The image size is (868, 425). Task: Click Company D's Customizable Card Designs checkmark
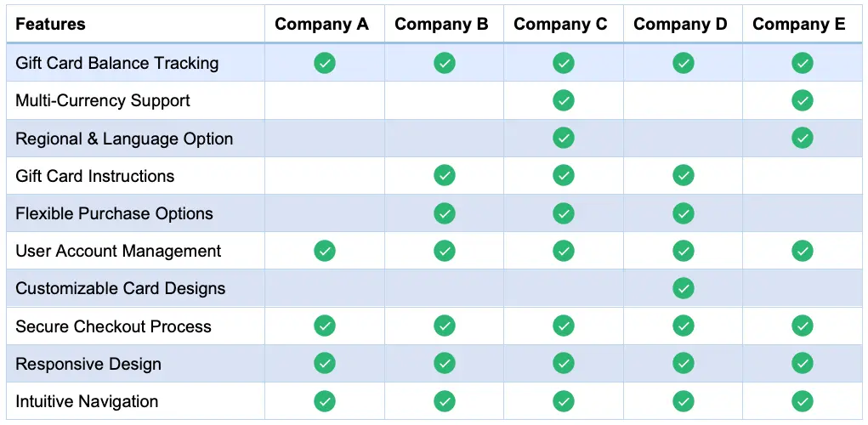coord(683,288)
